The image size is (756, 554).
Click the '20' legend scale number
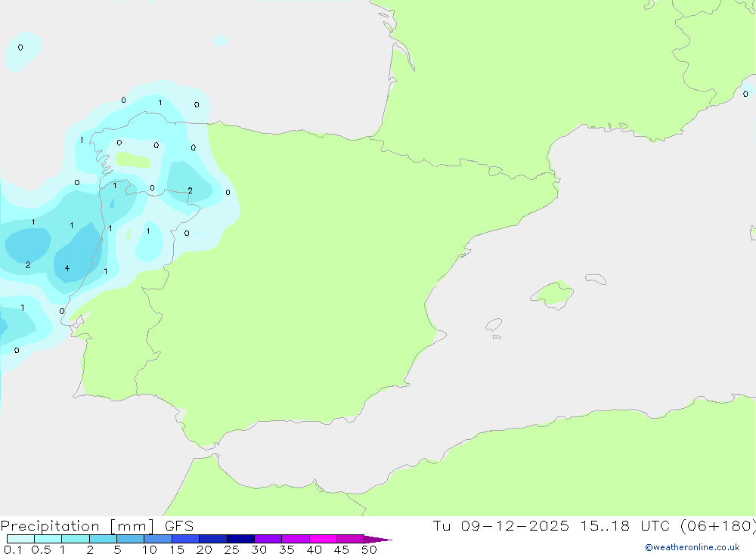pos(204,549)
